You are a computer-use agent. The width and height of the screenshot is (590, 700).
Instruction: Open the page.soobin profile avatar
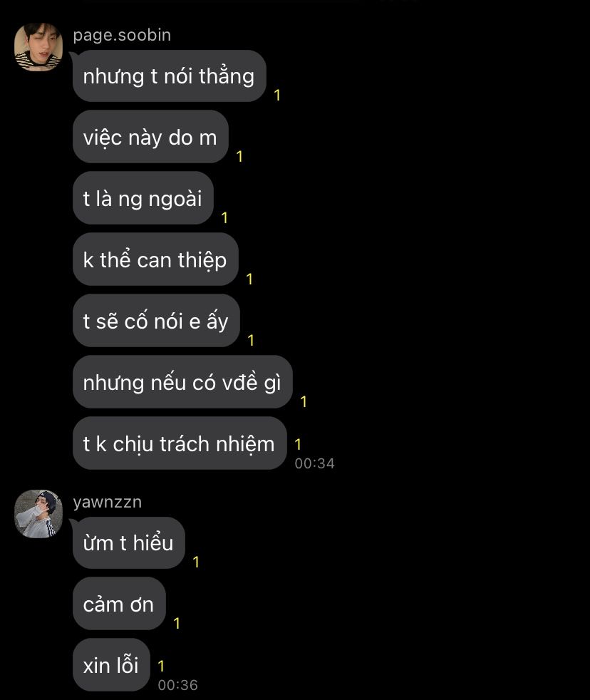point(38,47)
